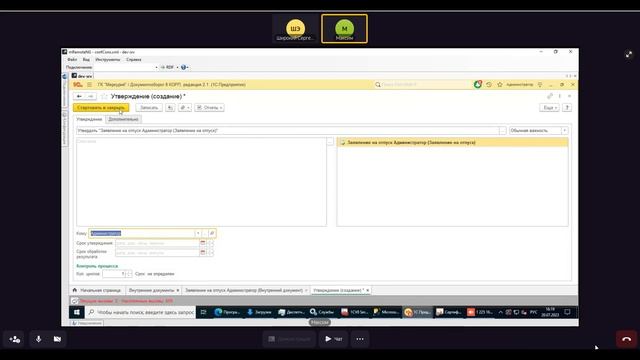Switch to 'Заявление на отпуск Администратор (Внутренний документ)' tab
Viewport: 640px width, 360px height.
click(244, 290)
